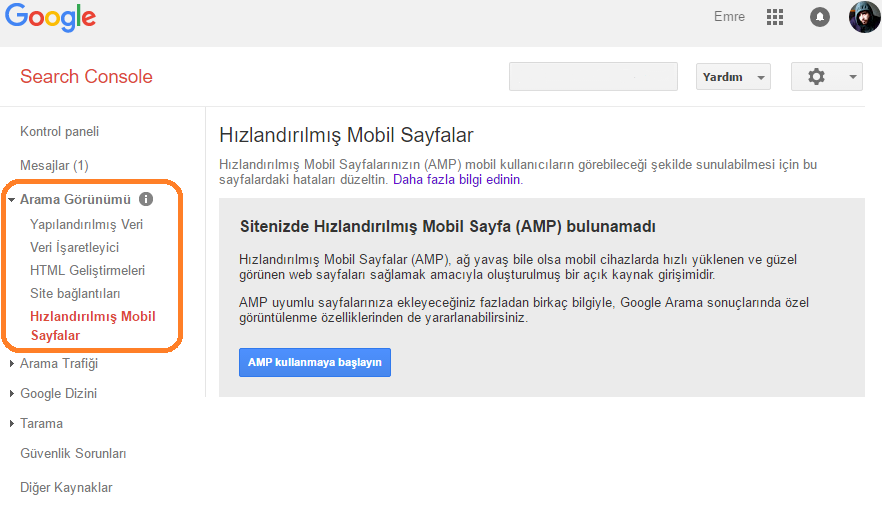Click the Hızlandırılmış Mobil Sayfalar heading

(346, 135)
